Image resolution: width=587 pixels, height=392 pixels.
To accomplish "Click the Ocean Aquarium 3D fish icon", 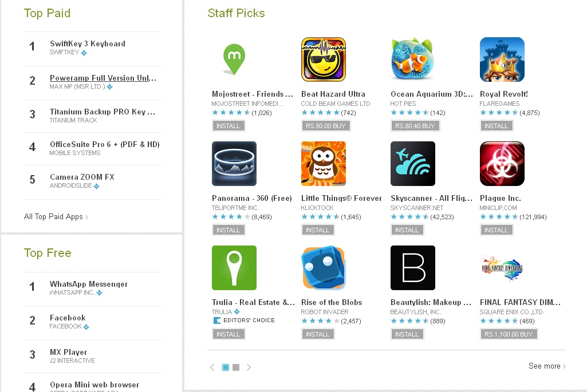I will point(412,59).
